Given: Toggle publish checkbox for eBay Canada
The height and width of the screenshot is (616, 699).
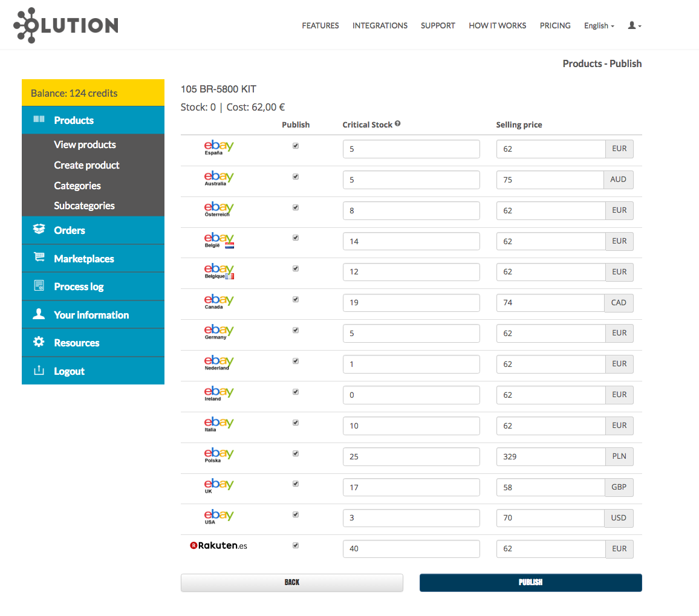Looking at the screenshot, I should click(x=296, y=299).
